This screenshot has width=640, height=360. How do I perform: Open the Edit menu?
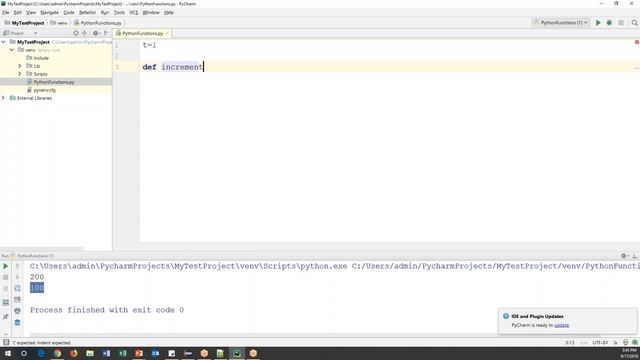tap(18, 13)
